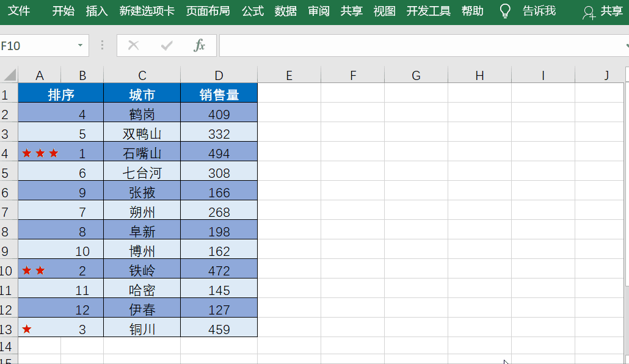The width and height of the screenshot is (629, 364).
Task: Click the 共享 tab next to 审阅
Action: click(x=351, y=11)
